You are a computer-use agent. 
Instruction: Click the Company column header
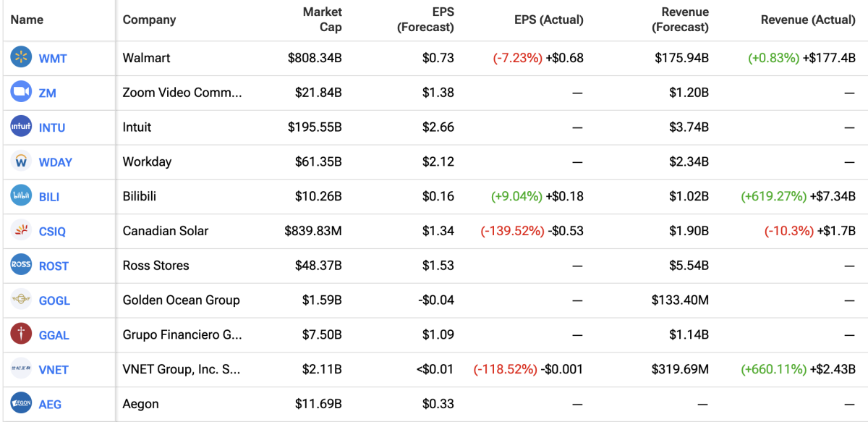click(x=149, y=20)
